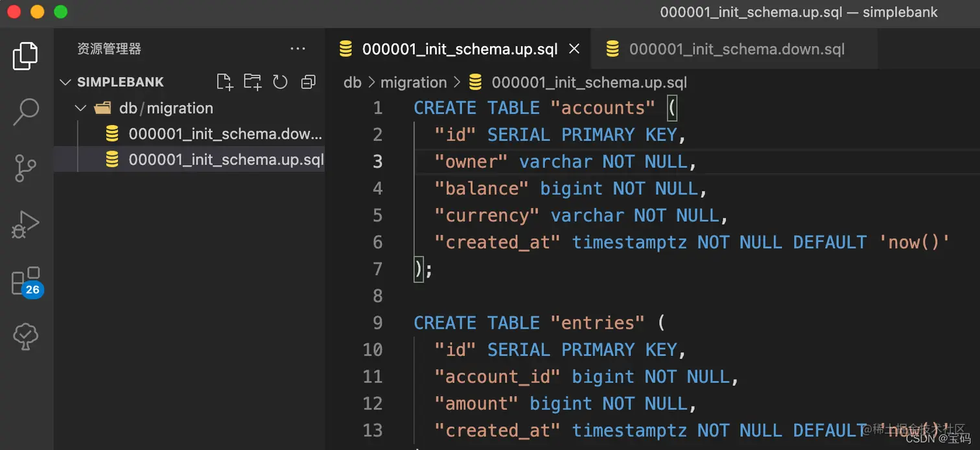The image size is (980, 450).
Task: Click the macOS yellow minimize window button
Action: pos(38,12)
